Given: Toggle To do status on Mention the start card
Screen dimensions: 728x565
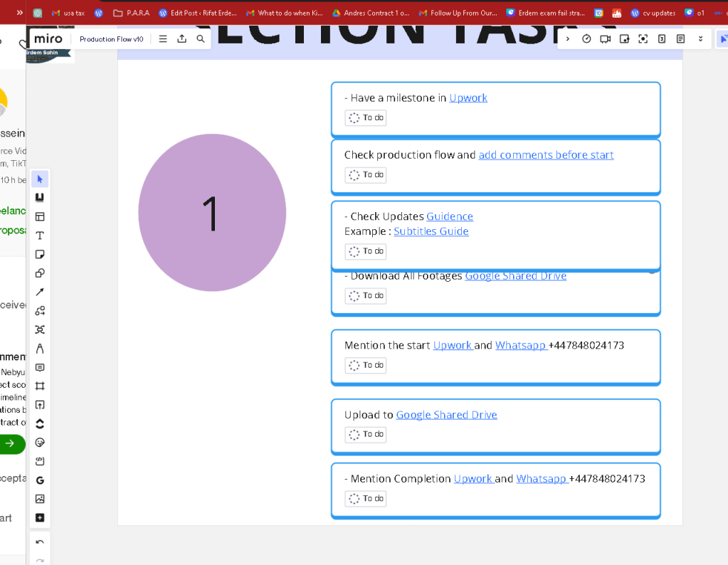Looking at the screenshot, I should click(x=366, y=365).
